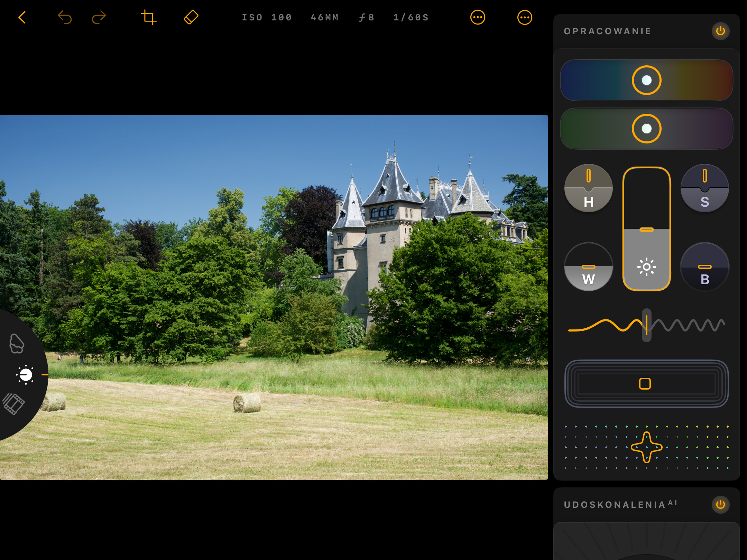Click the ISO 100 metadata label
The image size is (747, 560).
pos(267,17)
